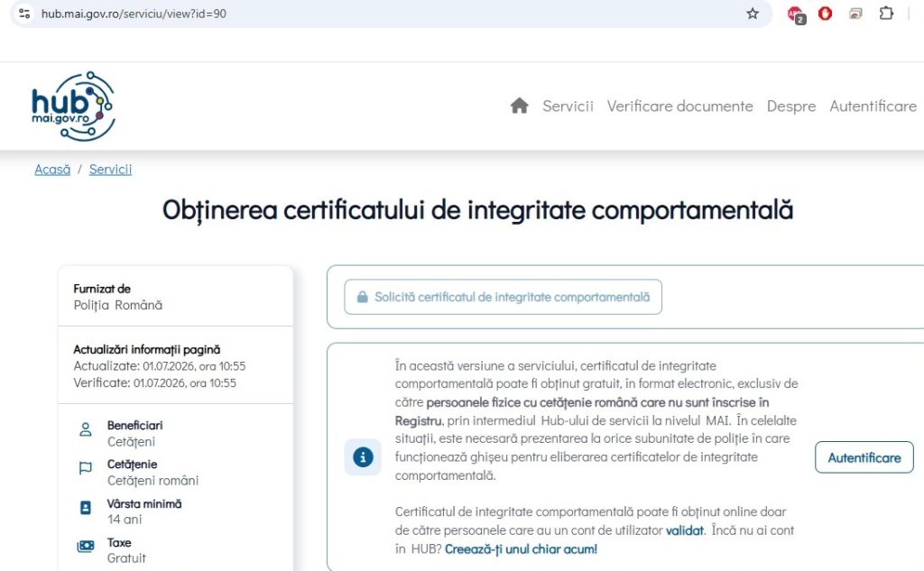Go to the home page via house icon
Viewport: 924px width, 571px height.
pos(519,106)
